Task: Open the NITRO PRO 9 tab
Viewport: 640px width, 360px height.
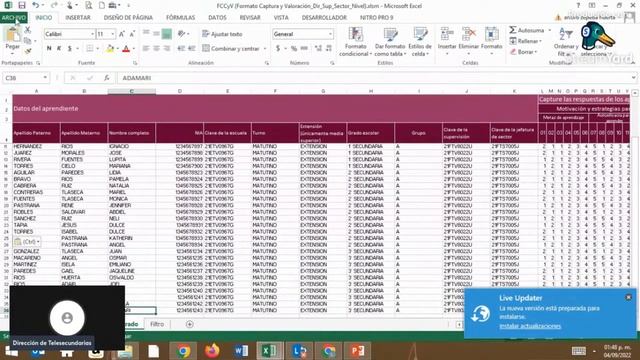Action: pos(376,18)
